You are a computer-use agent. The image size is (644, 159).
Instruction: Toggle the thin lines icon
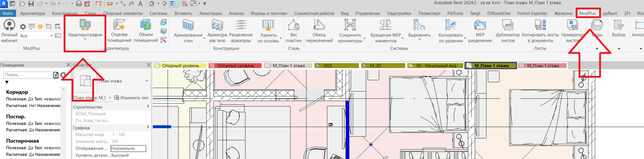tap(173, 4)
